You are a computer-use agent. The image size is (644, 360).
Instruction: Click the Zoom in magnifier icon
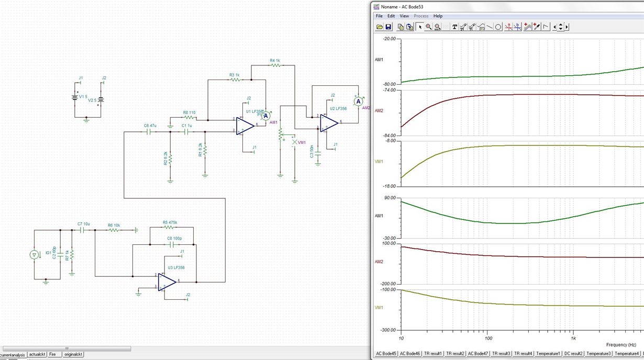click(429, 27)
